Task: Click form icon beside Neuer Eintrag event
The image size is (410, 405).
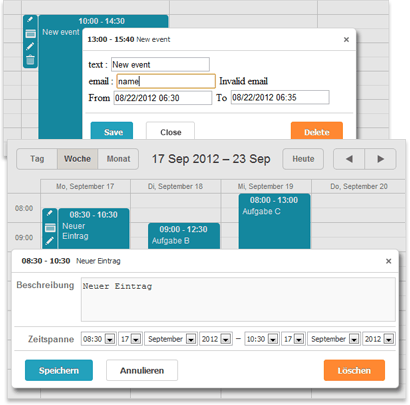Action: point(50,228)
